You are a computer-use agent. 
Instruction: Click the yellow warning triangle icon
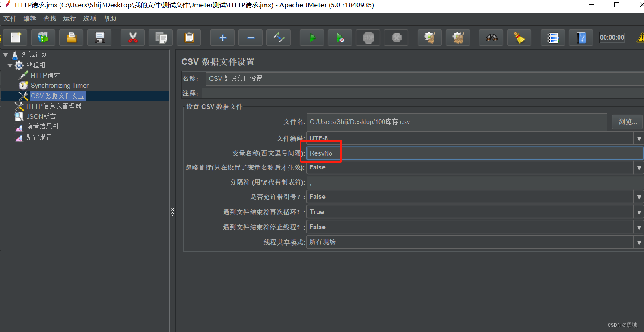click(640, 38)
